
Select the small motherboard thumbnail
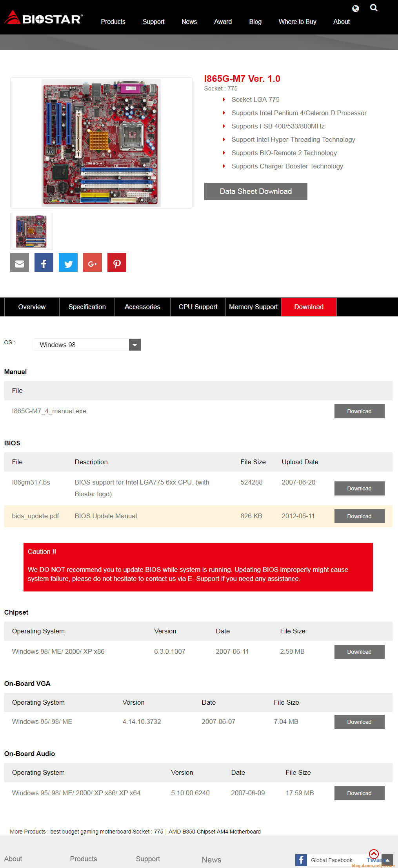pos(31,231)
